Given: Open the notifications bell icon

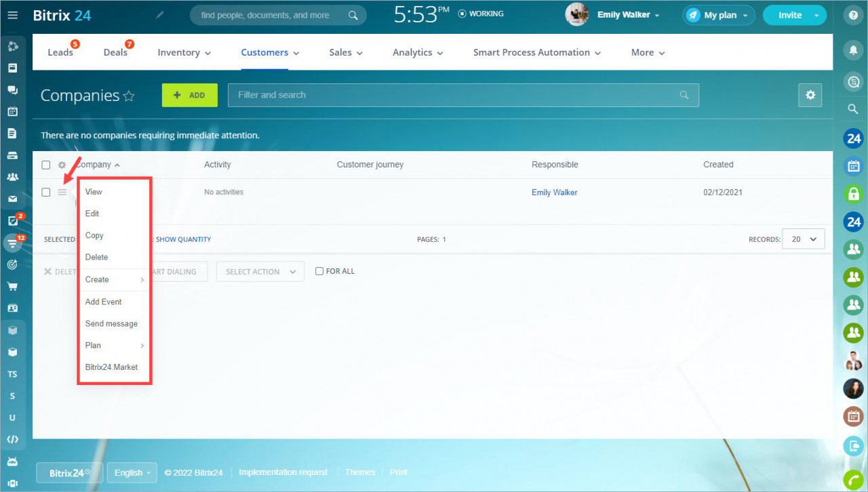Looking at the screenshot, I should coord(853,50).
